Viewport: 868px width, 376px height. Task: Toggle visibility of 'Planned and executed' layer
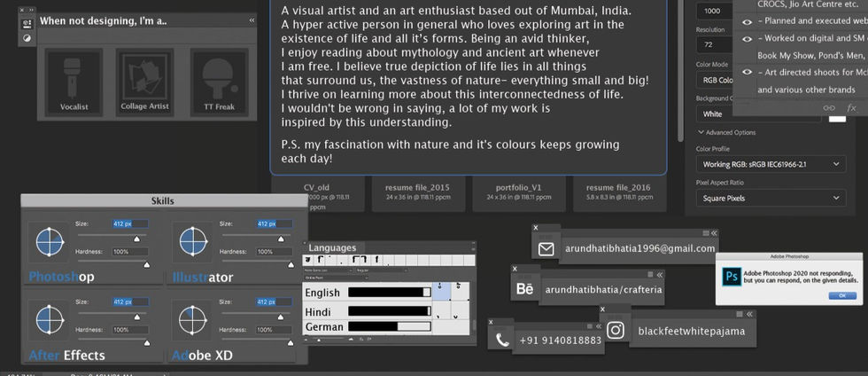(747, 21)
